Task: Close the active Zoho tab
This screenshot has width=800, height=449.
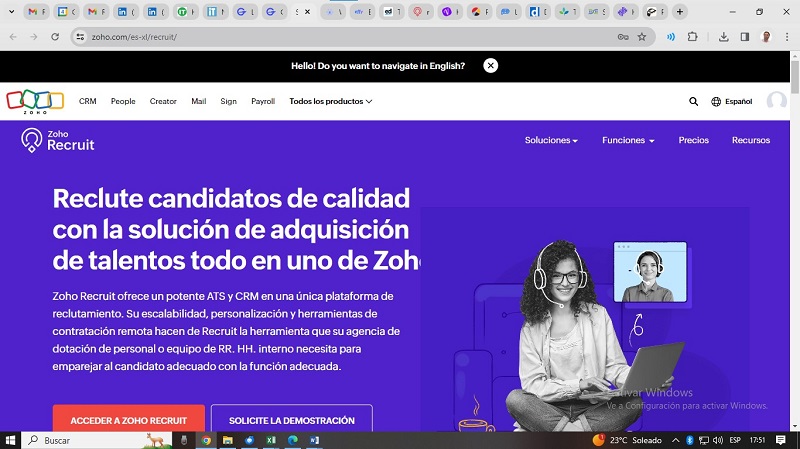Action: (307, 12)
